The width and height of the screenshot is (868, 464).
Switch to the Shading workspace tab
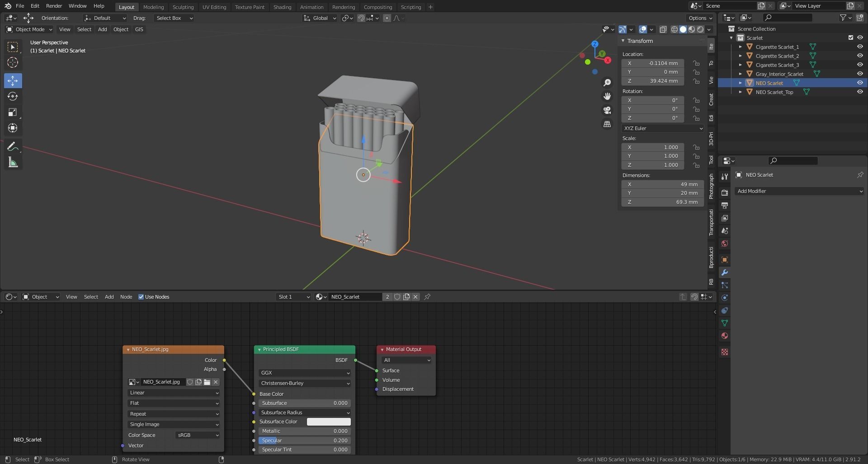tap(282, 7)
